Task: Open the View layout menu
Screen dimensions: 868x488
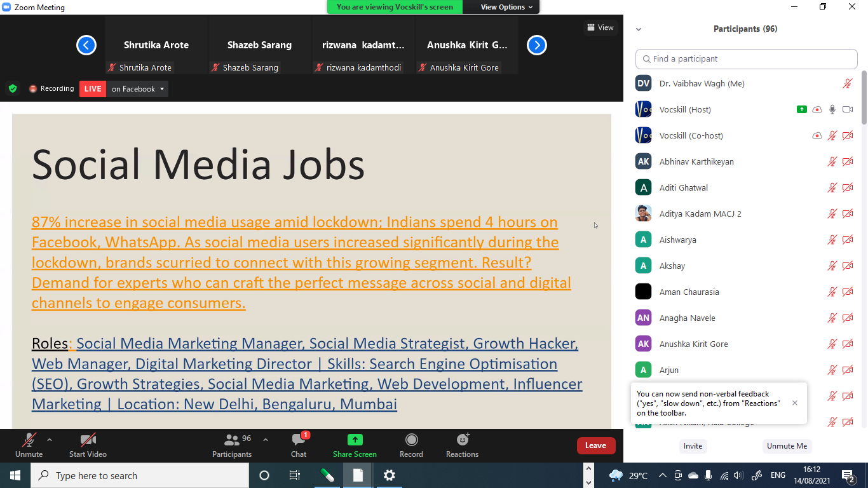Action: tap(600, 27)
